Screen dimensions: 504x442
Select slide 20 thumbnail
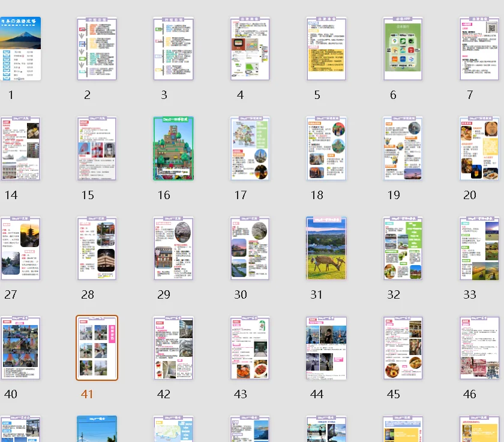click(479, 148)
